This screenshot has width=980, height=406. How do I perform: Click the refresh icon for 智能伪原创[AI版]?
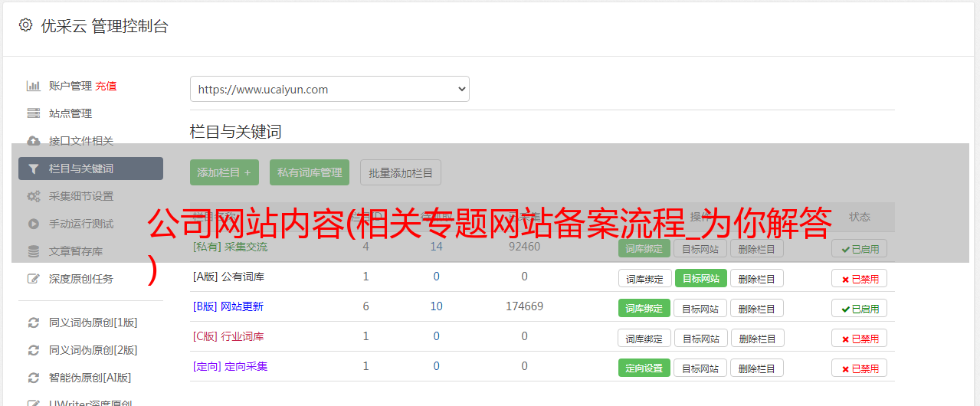tap(34, 378)
